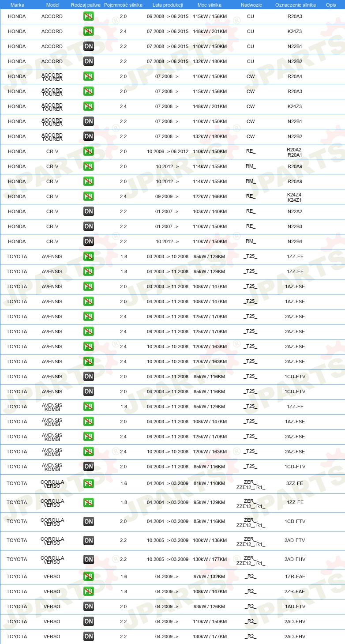The image size is (345, 644).
Task: Click petrol icon in Honda Accord R20A3 CU row
Action: click(89, 16)
